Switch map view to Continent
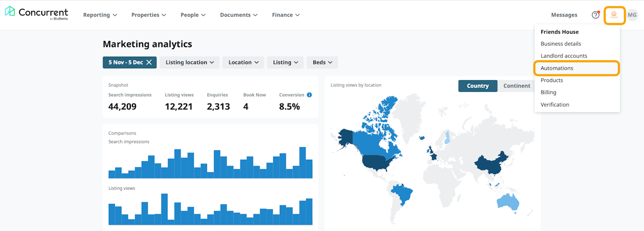This screenshot has height=231, width=644. 517,86
